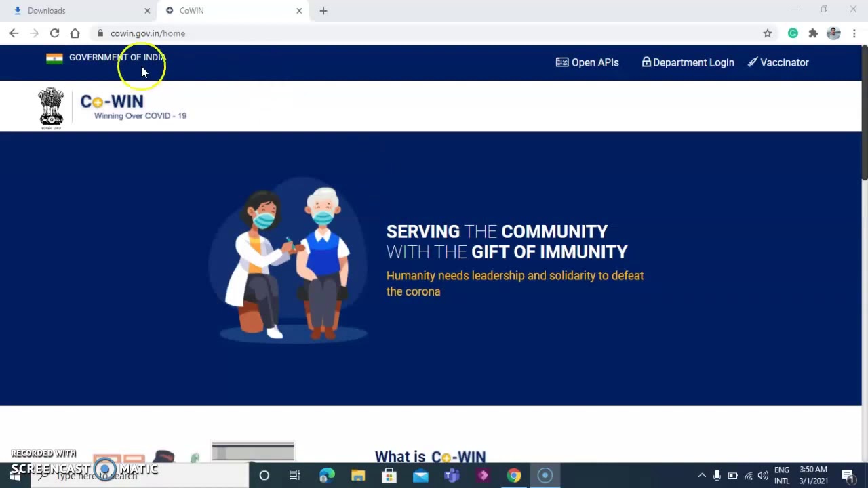Open Task View on taskbar
This screenshot has height=488, width=868.
point(295,476)
